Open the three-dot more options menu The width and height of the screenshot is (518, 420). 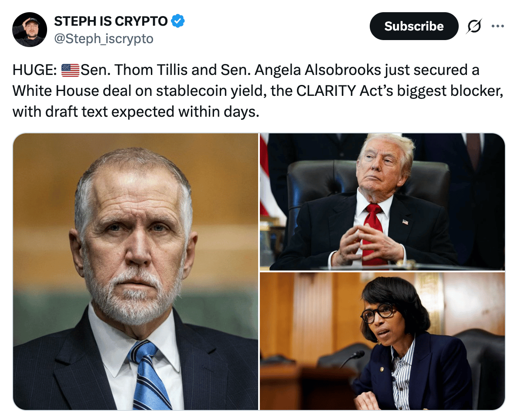498,26
